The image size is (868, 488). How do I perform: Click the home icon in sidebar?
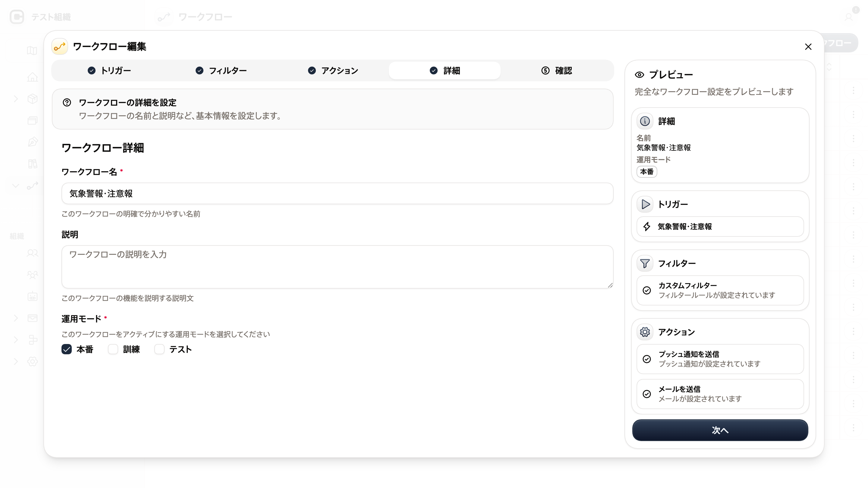[32, 77]
